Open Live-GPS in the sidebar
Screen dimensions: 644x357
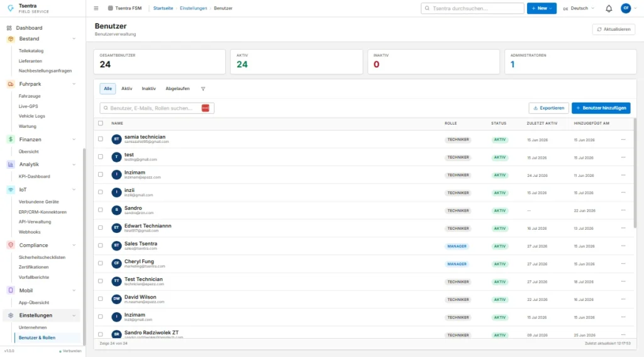point(28,106)
